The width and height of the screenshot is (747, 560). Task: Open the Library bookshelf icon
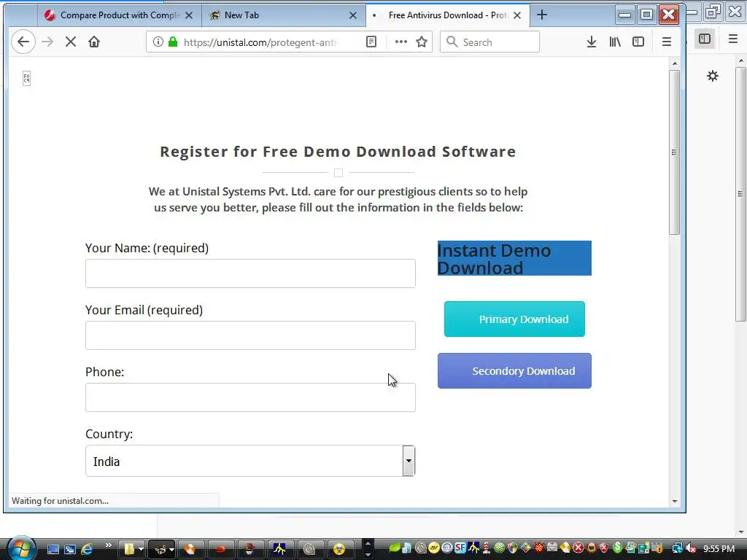pos(615,42)
